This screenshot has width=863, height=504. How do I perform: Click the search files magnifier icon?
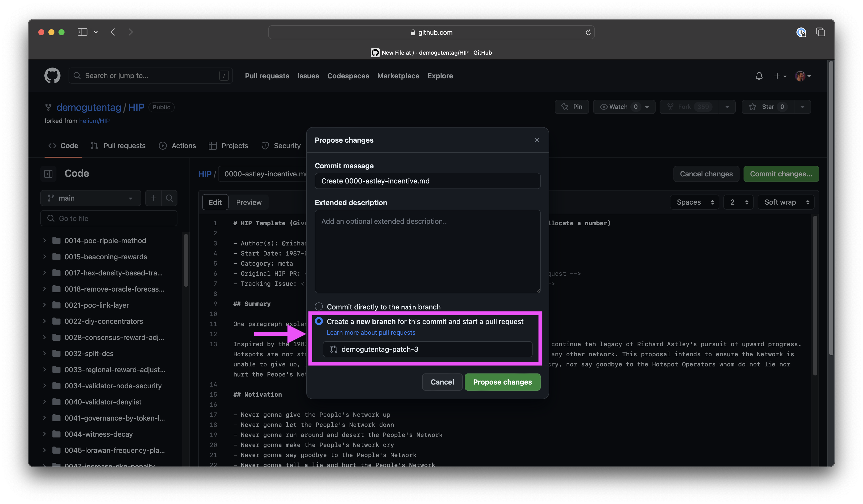pos(169,198)
